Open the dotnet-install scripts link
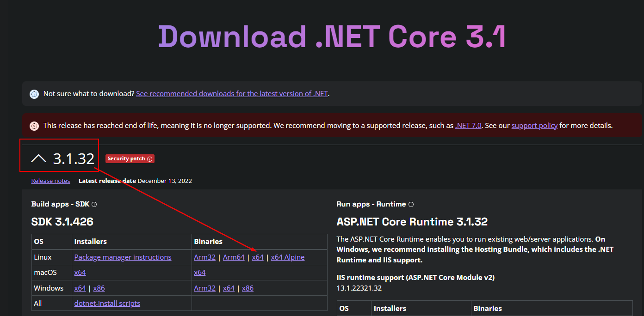 (x=107, y=303)
